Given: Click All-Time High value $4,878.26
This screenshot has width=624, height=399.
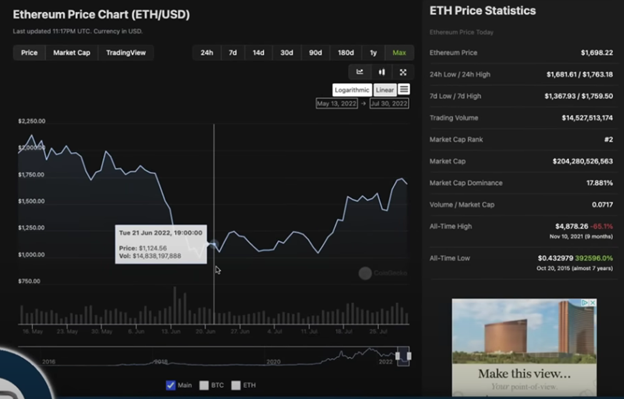Looking at the screenshot, I should (x=571, y=226).
